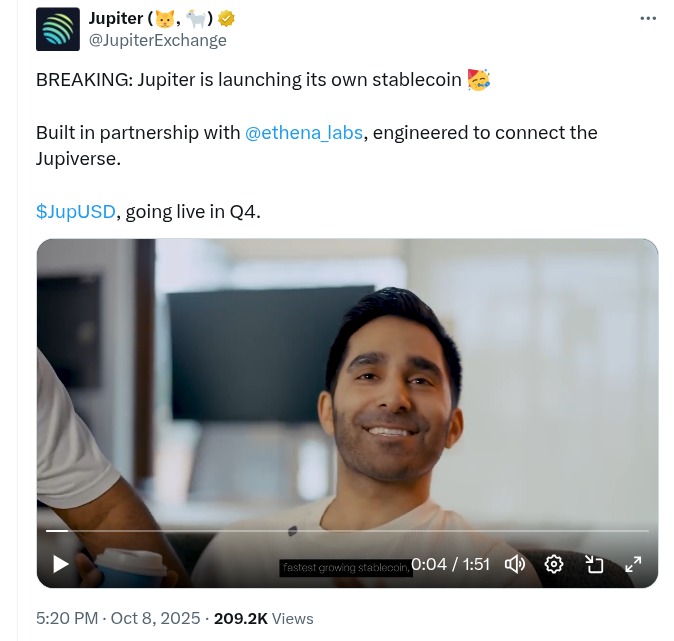Click the video frame showing the smiling man
The image size is (674, 641).
pos(347,387)
